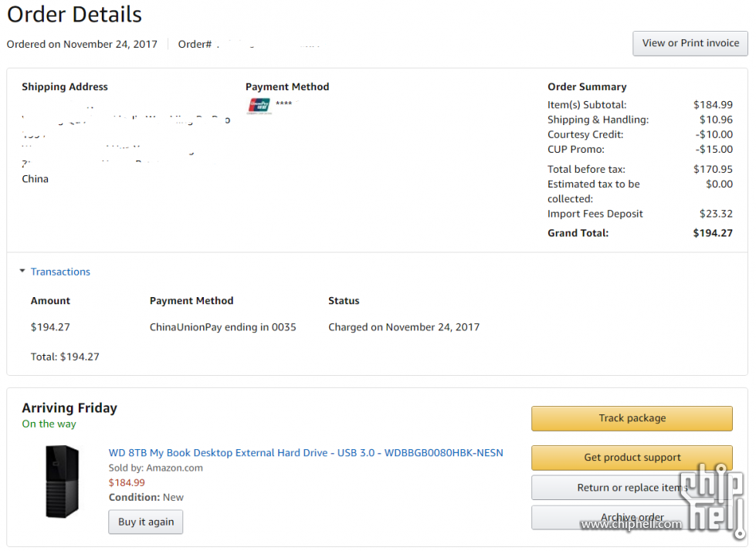
Task: Click the View or Print invoice button
Action: [x=690, y=43]
